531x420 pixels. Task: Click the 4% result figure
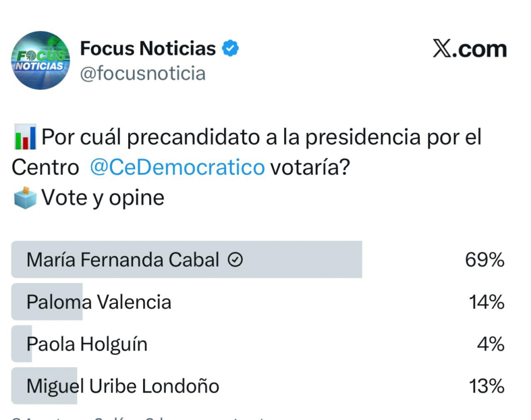click(x=492, y=344)
